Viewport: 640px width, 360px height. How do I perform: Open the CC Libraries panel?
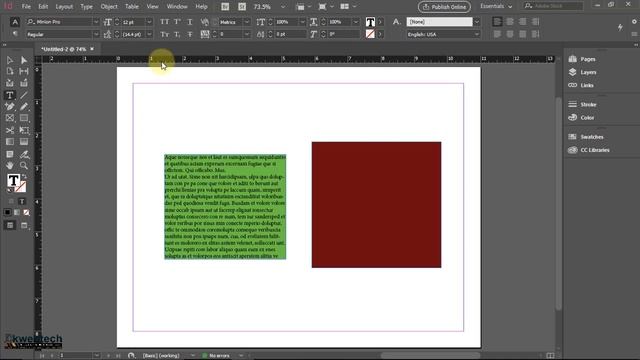(589, 150)
